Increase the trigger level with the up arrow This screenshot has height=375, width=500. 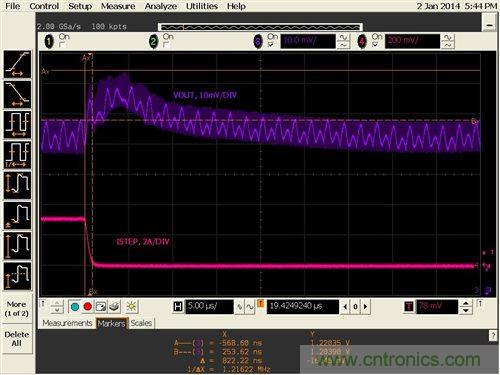coord(466,303)
